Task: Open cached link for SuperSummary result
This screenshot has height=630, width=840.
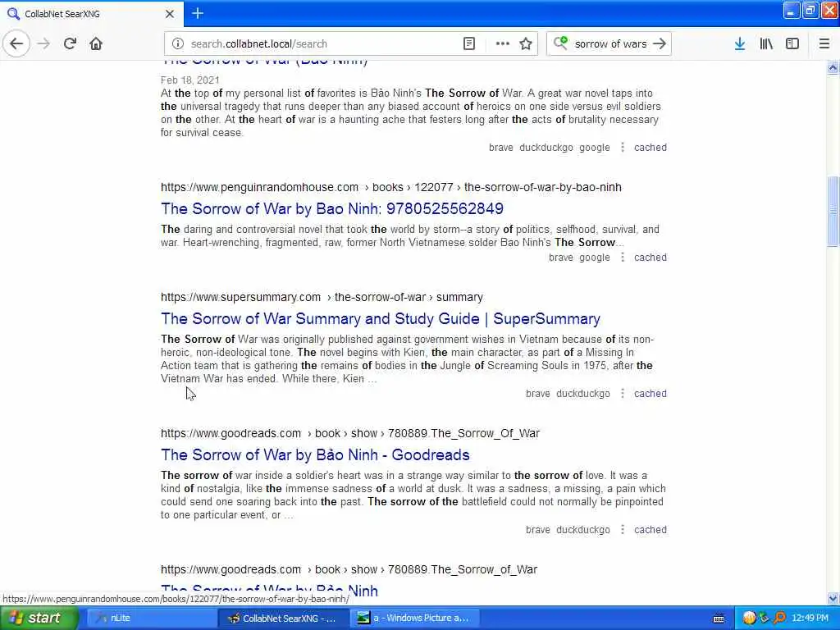Action: pos(651,393)
